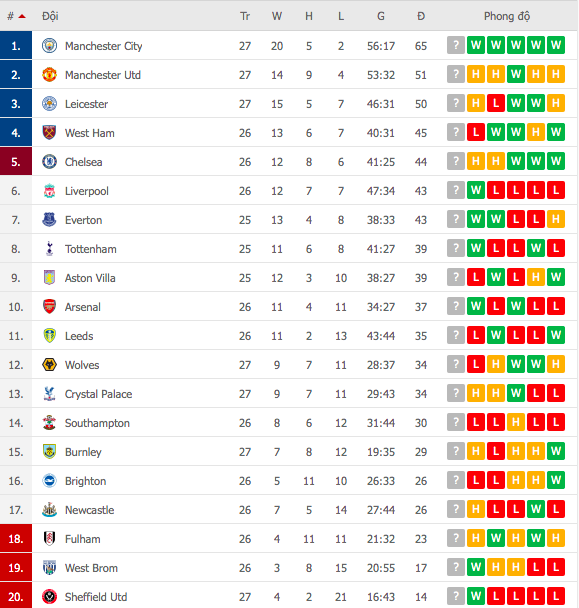Sort table by the # rank arrow
Viewport: 579px width, 608px height.
click(x=22, y=16)
